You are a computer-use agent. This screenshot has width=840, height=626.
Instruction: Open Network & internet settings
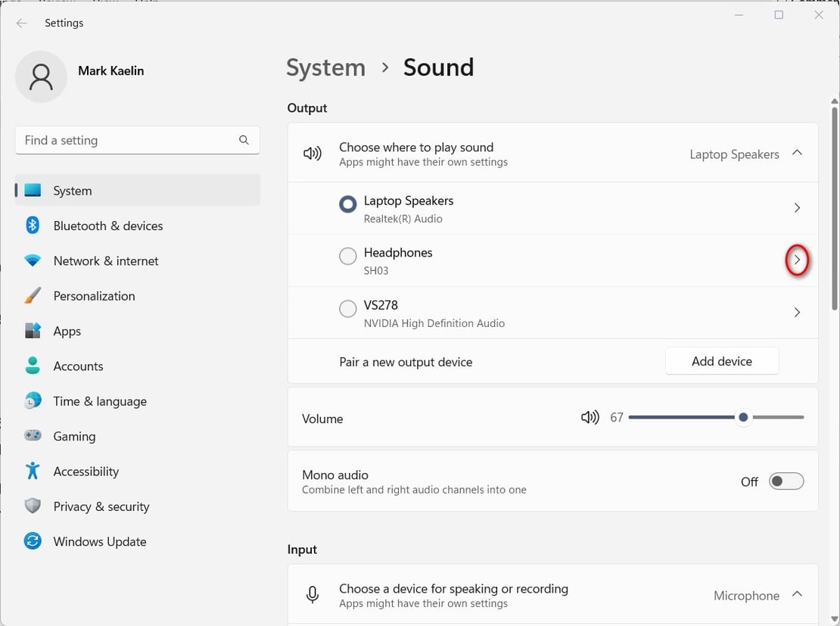(x=138, y=261)
